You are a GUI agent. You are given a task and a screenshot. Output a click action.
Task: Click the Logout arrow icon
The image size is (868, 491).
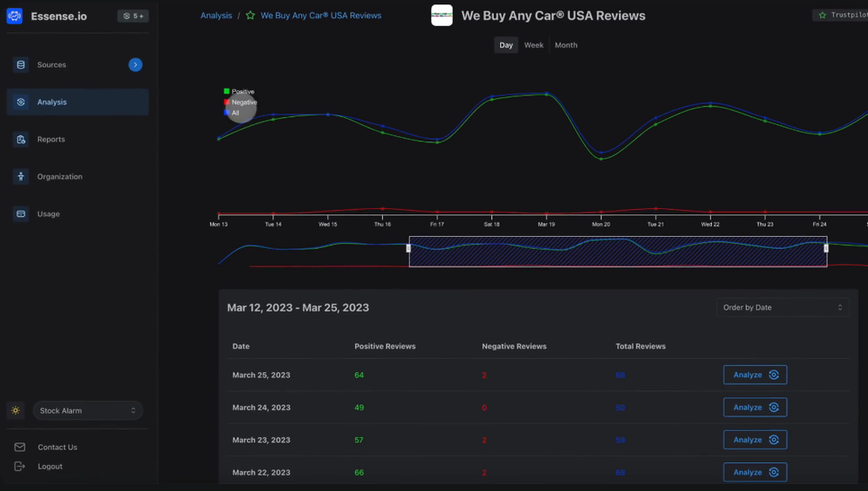pyautogui.click(x=19, y=466)
